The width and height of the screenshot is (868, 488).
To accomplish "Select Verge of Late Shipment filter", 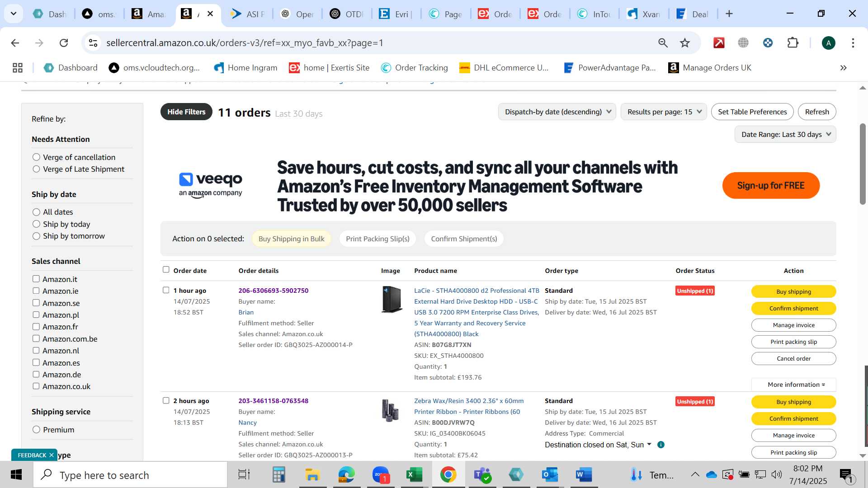I will [37, 169].
